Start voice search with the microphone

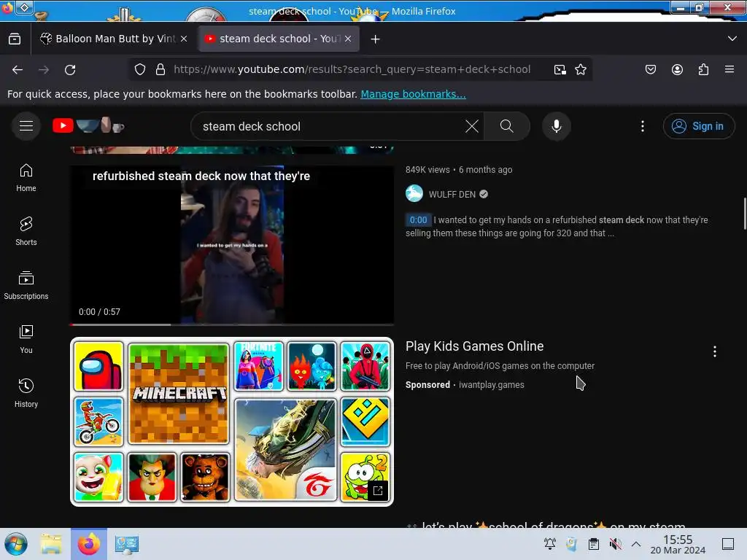556,126
